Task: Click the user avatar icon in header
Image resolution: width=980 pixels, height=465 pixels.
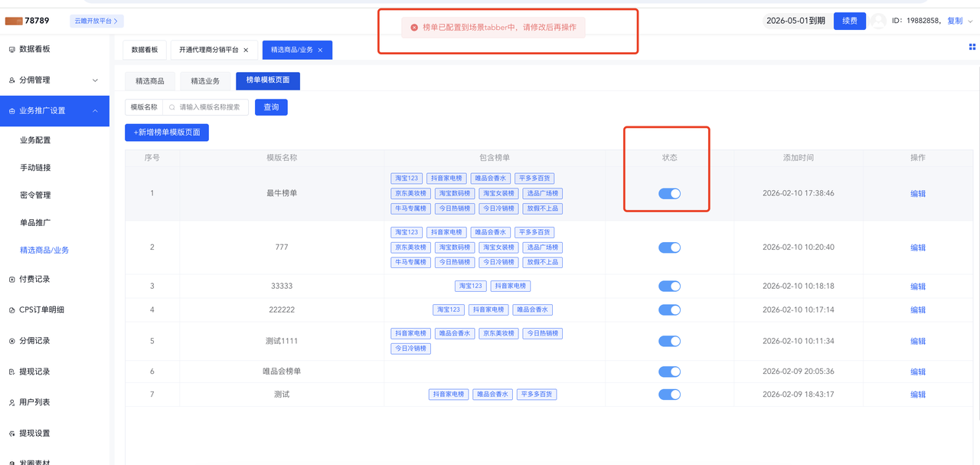Action: tap(878, 21)
